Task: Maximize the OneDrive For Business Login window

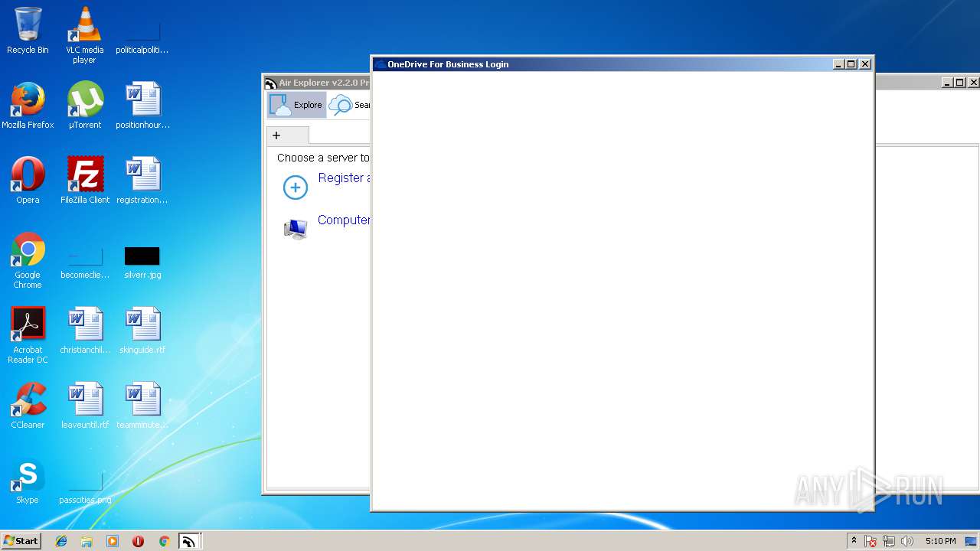Action: tap(851, 64)
